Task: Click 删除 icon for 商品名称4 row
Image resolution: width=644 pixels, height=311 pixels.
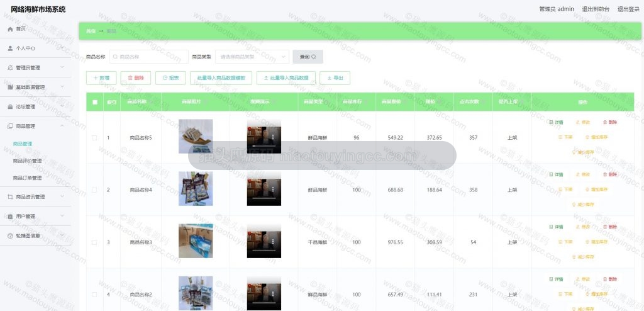Action: (x=604, y=174)
